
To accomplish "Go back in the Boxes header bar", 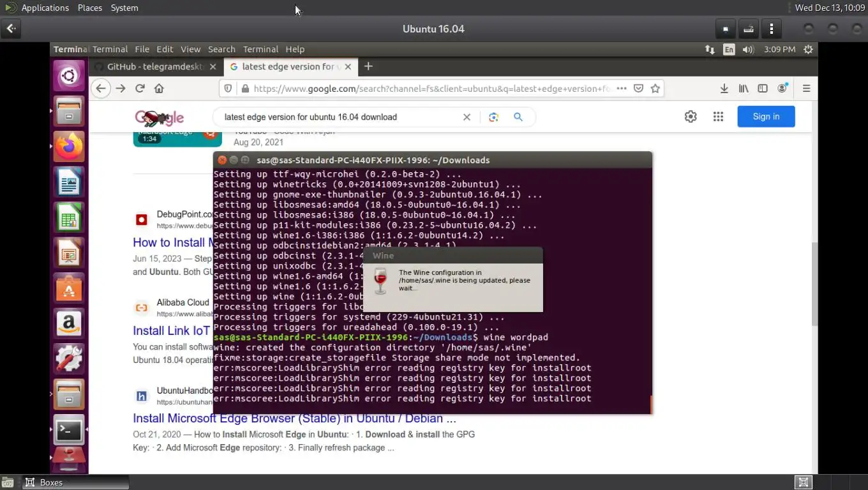I will pos(11,29).
